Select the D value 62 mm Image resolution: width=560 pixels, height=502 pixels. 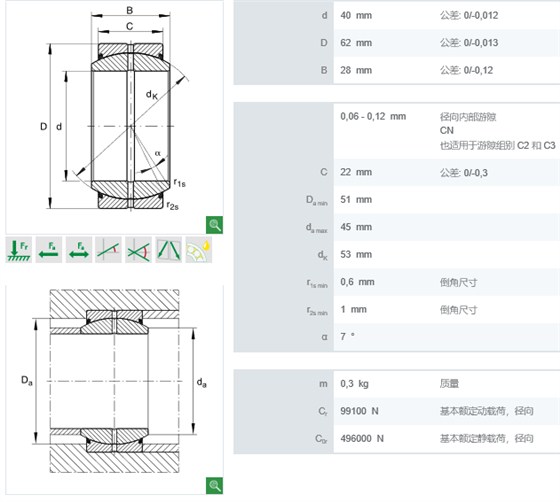coord(356,43)
